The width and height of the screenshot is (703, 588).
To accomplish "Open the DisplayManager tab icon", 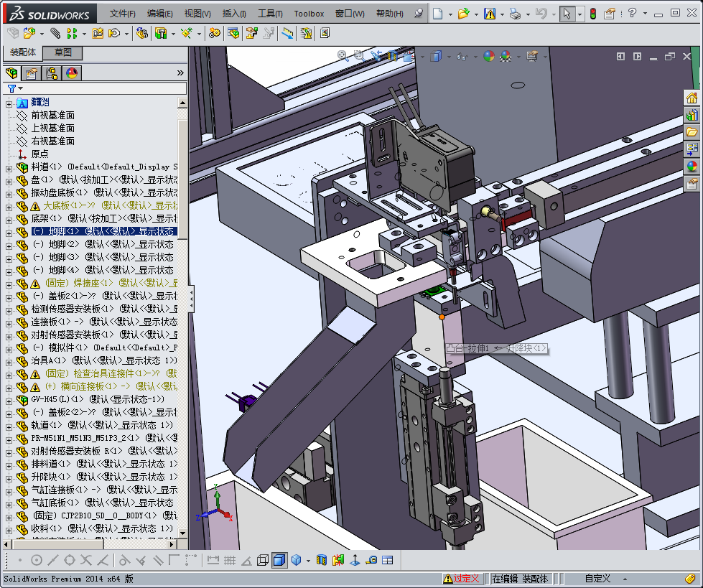I will click(x=72, y=73).
